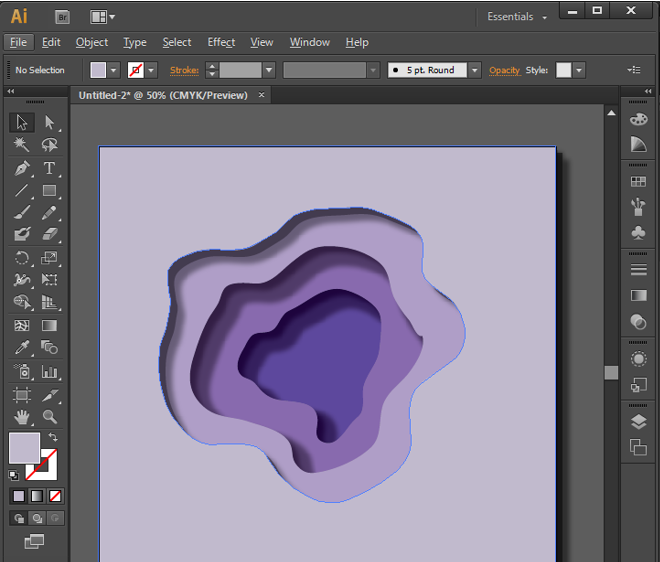Open the Artboards panel
This screenshot has height=562, width=660.
pyautogui.click(x=639, y=447)
